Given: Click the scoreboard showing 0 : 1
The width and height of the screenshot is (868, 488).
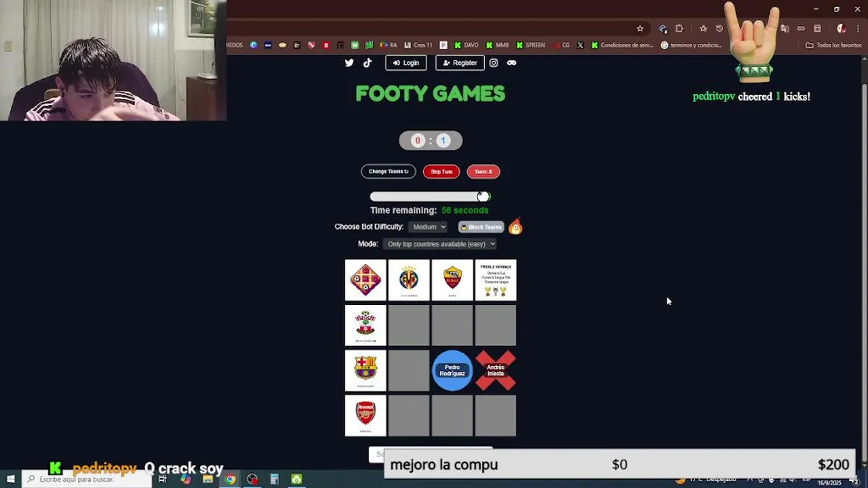Looking at the screenshot, I should tap(431, 140).
